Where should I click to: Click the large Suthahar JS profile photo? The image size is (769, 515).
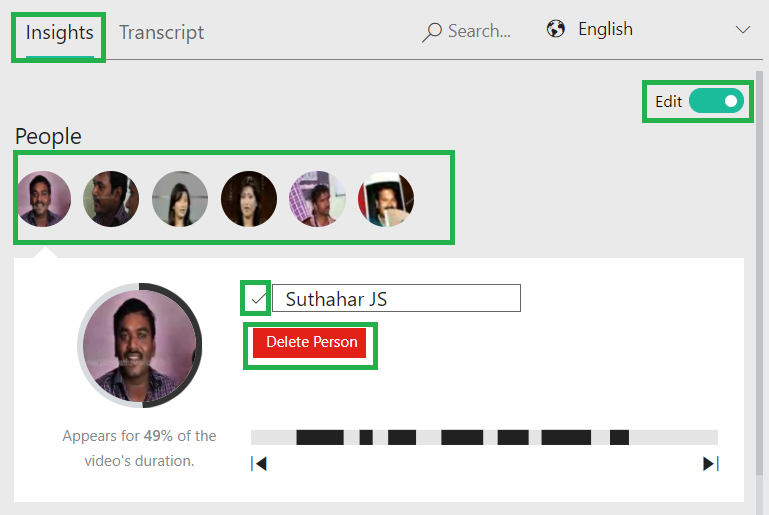pyautogui.click(x=140, y=345)
